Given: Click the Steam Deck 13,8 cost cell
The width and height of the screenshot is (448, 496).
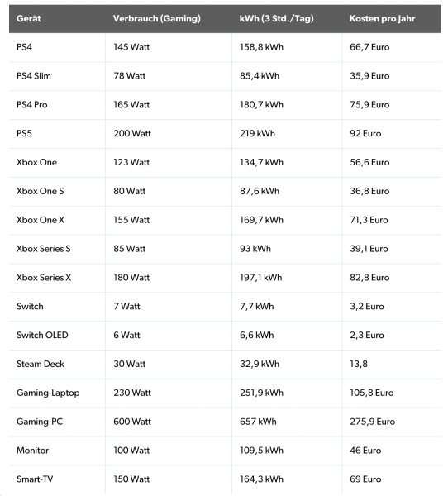Looking at the screenshot, I should [359, 364].
